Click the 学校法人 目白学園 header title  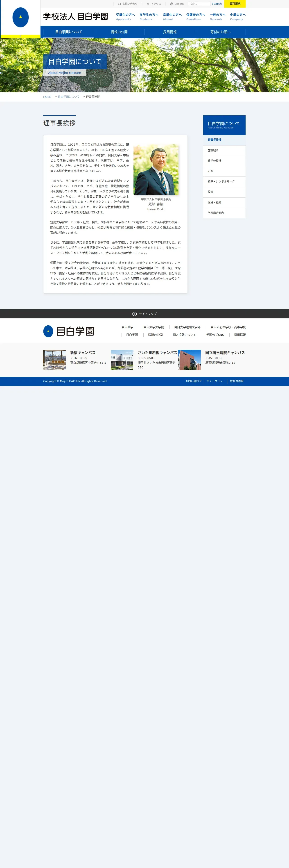pos(76,16)
